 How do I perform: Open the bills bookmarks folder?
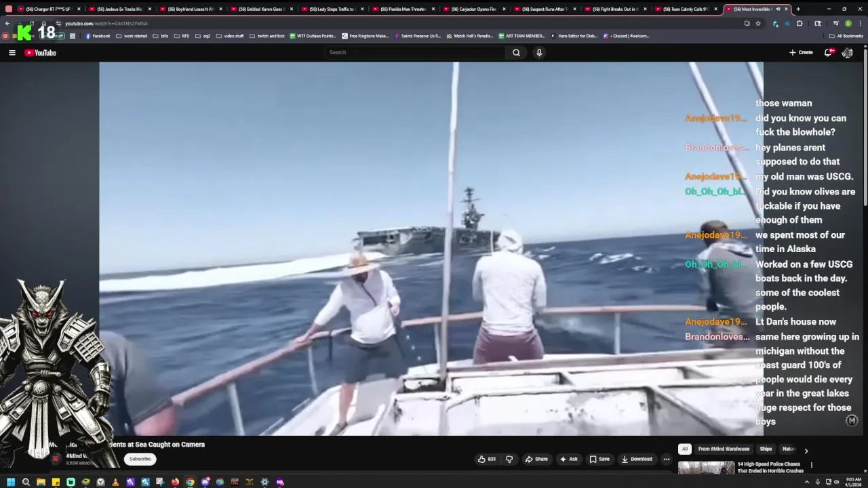click(x=161, y=36)
